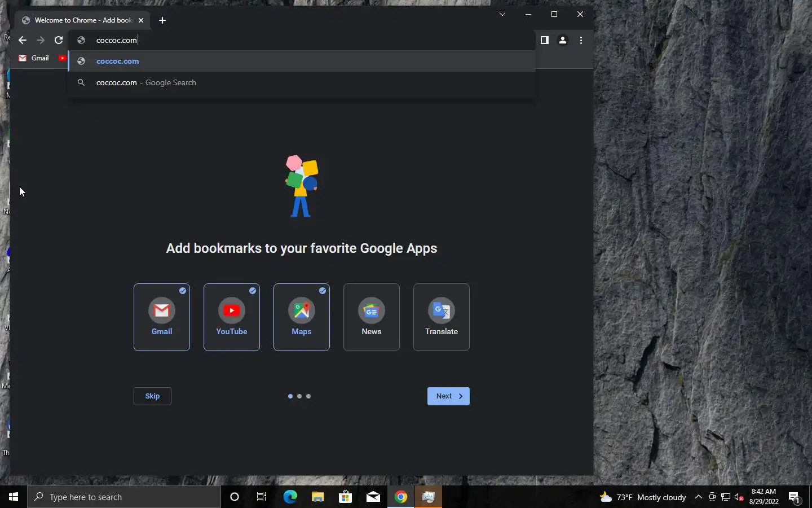Go back using the browser back arrow

pos(23,40)
